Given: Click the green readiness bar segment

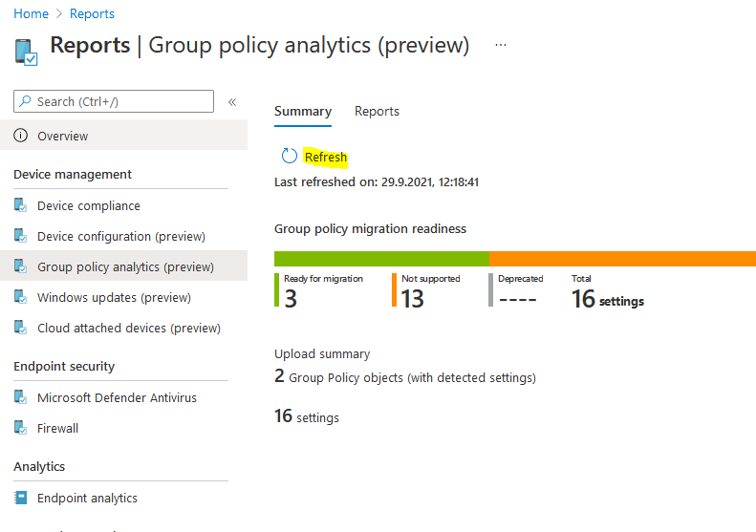Looking at the screenshot, I should click(381, 259).
